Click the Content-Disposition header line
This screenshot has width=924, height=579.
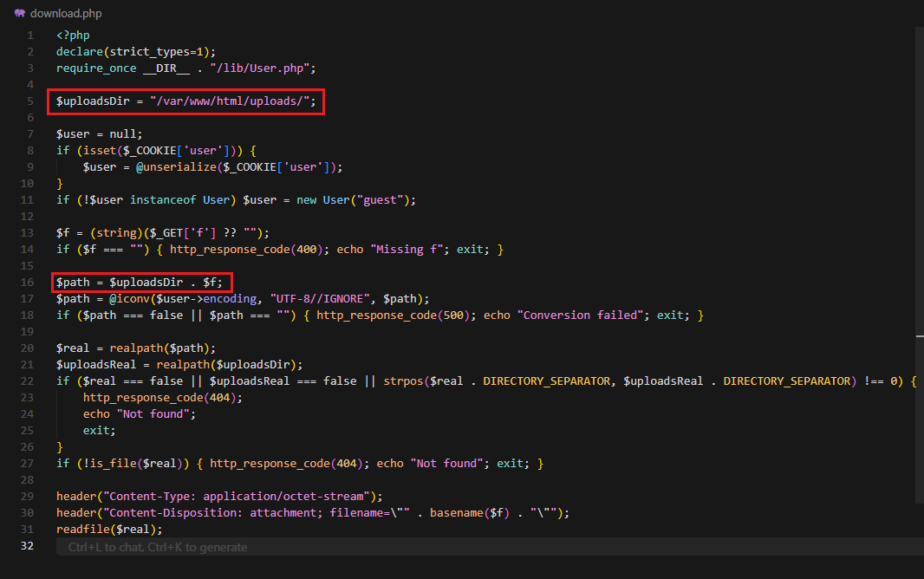click(x=312, y=513)
